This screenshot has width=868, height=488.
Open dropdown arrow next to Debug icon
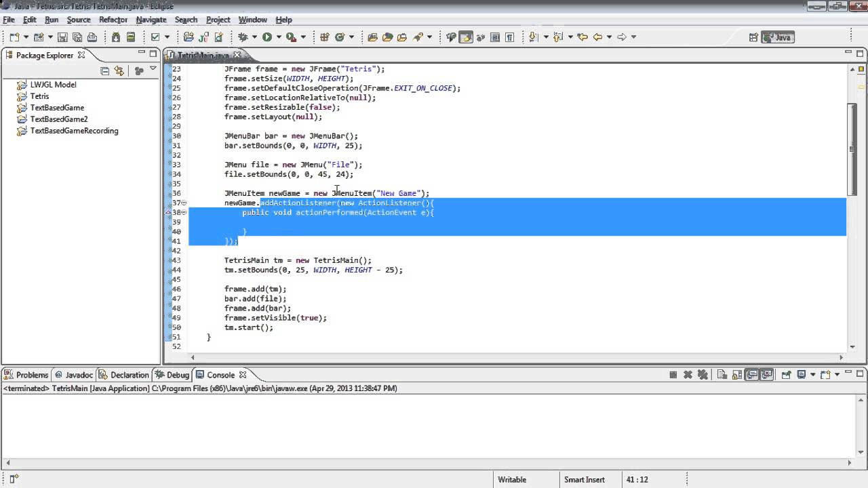tap(254, 37)
